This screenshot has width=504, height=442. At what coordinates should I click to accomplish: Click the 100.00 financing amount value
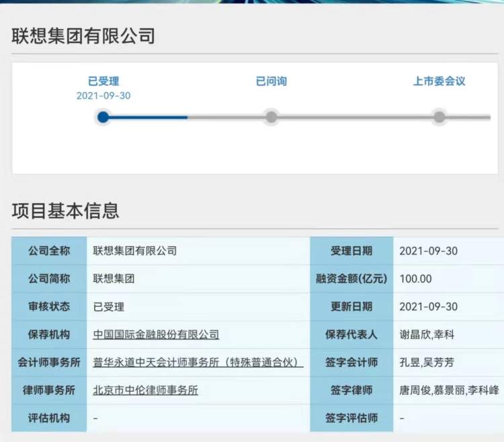pyautogui.click(x=415, y=279)
